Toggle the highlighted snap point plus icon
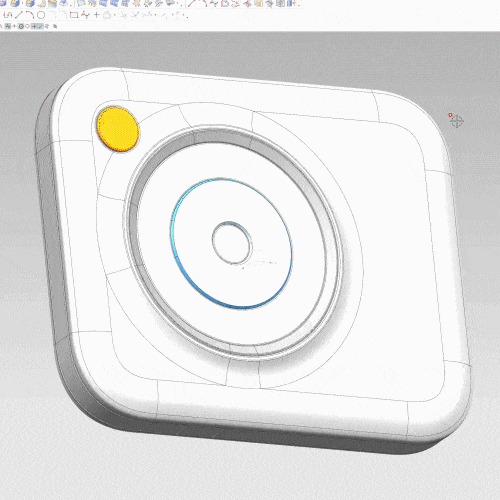 (34, 26)
